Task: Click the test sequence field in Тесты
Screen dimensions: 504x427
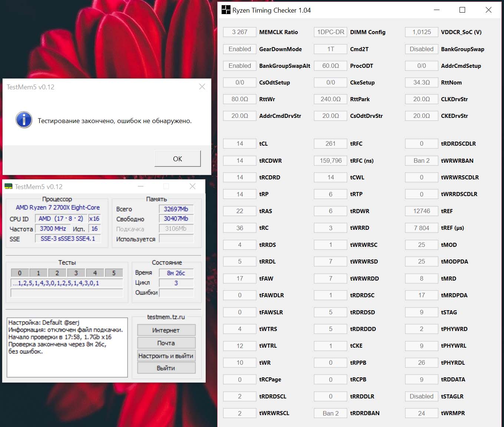Action: pyautogui.click(x=67, y=283)
